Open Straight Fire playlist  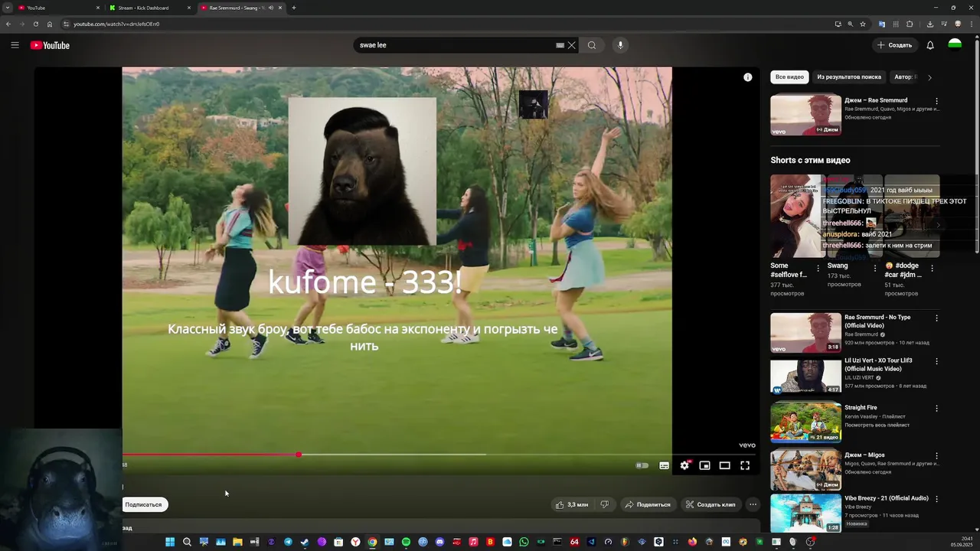pyautogui.click(x=805, y=422)
